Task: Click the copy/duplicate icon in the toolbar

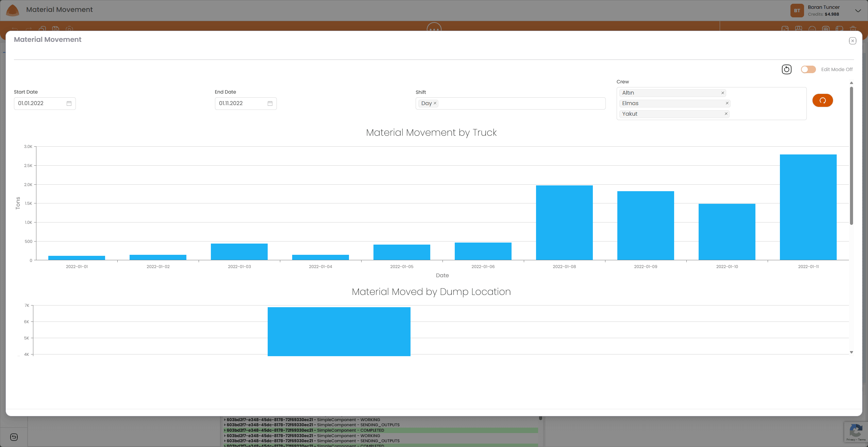Action: coord(42,30)
